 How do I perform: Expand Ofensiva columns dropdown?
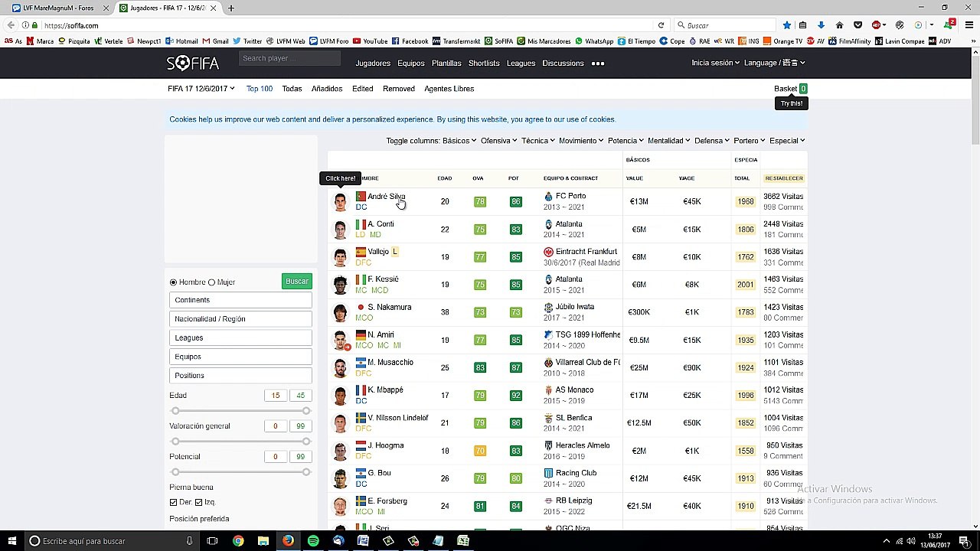[498, 141]
